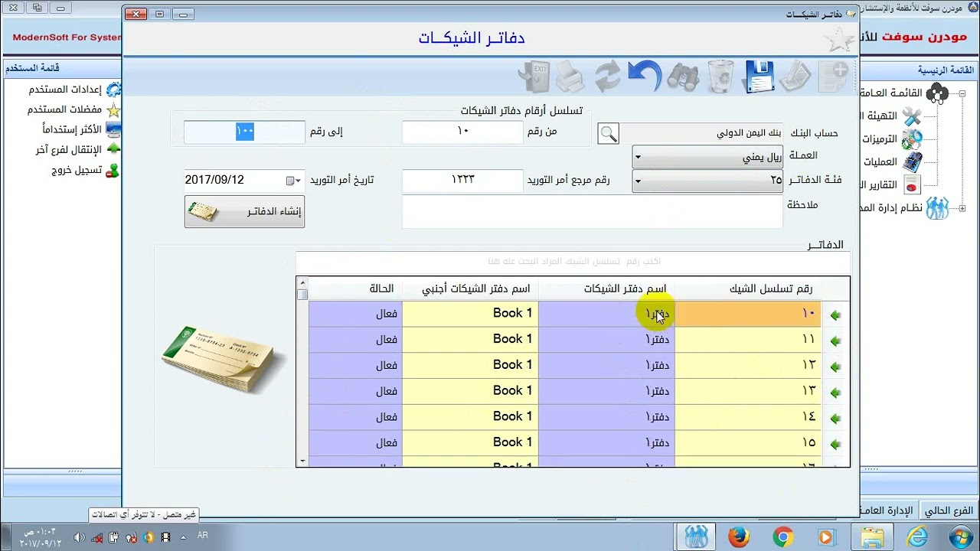Viewport: 980px width, 551px height.
Task: Click column header رقم تسلسل الشيك
Action: [x=747, y=289]
